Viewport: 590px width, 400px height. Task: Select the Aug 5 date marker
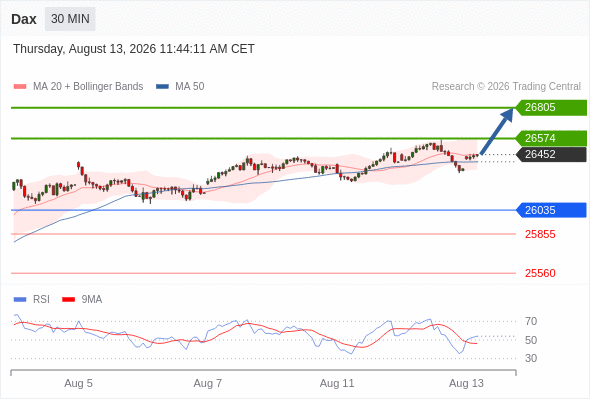78,383
